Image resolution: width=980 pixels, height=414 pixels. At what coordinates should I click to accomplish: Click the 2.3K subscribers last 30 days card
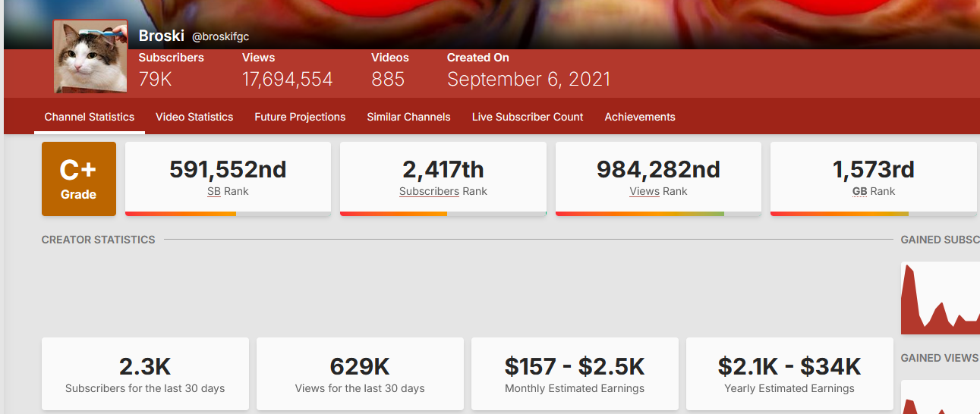pyautogui.click(x=145, y=375)
